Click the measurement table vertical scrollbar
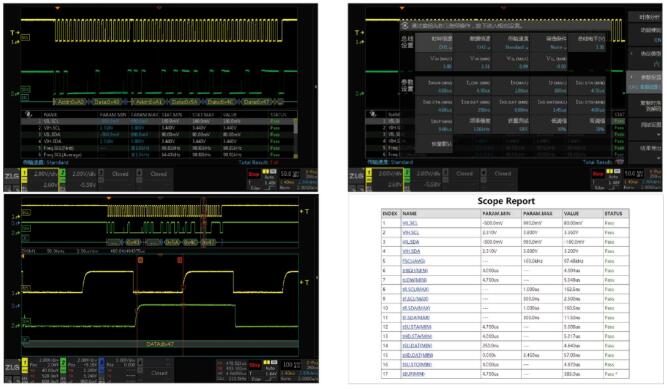667x389 pixels. [295, 137]
